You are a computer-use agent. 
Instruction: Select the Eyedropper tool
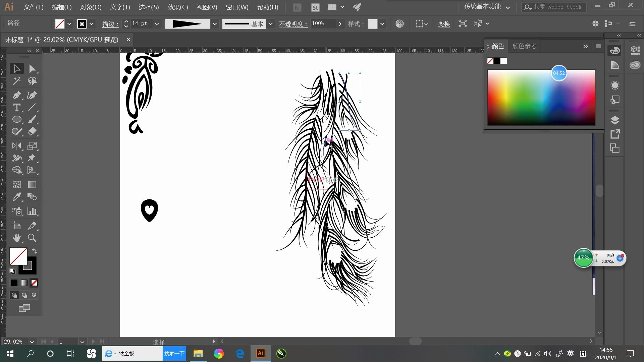tap(16, 197)
